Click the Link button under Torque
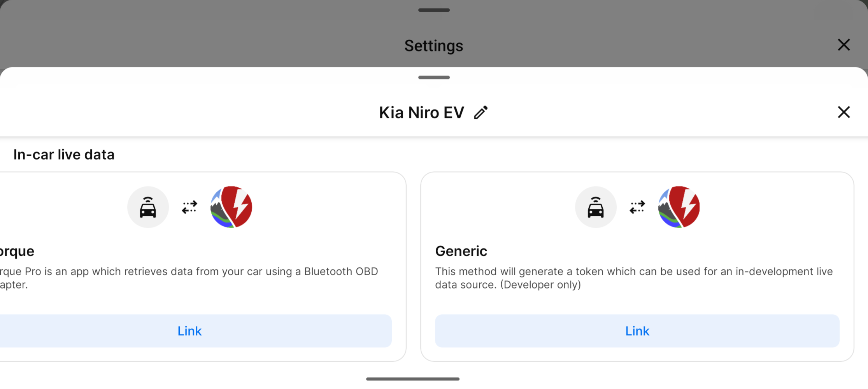 [x=189, y=331]
